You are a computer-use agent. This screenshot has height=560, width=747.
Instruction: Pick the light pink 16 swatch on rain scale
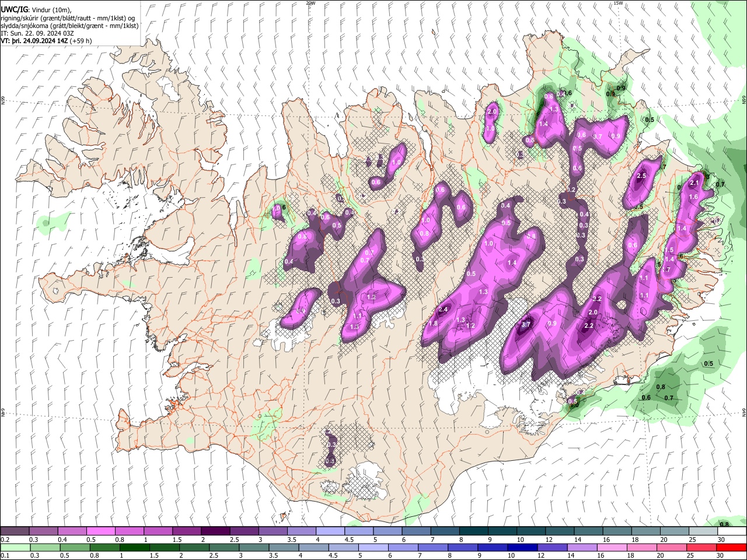pyautogui.click(x=611, y=548)
